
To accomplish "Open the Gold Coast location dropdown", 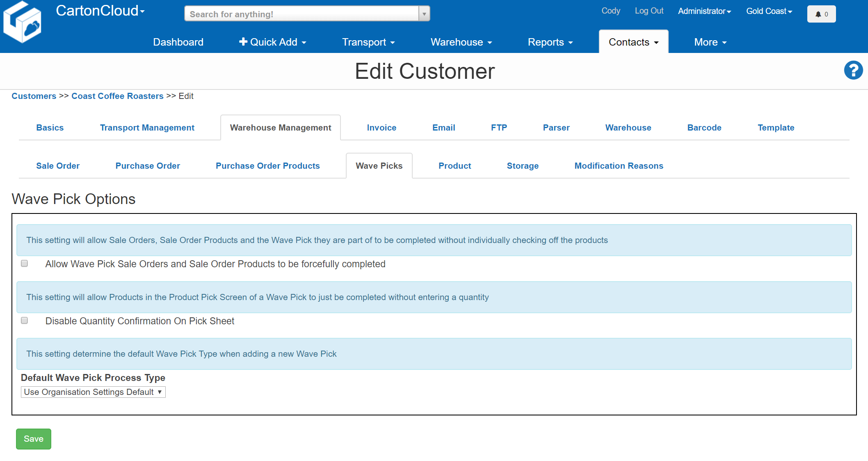I will pos(769,11).
